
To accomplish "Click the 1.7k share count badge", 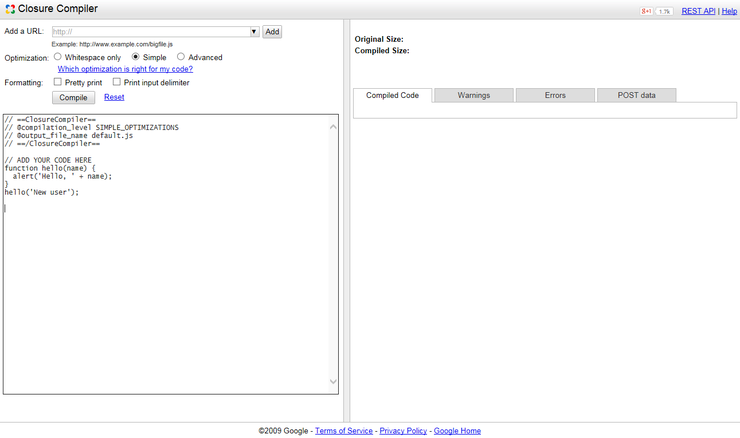I will pyautogui.click(x=664, y=11).
